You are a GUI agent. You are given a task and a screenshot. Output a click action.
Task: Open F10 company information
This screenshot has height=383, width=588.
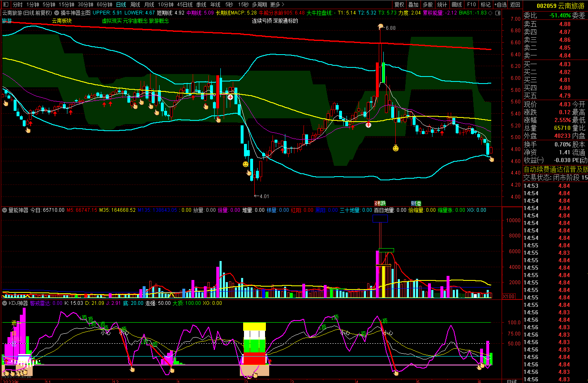pyautogui.click(x=471, y=5)
